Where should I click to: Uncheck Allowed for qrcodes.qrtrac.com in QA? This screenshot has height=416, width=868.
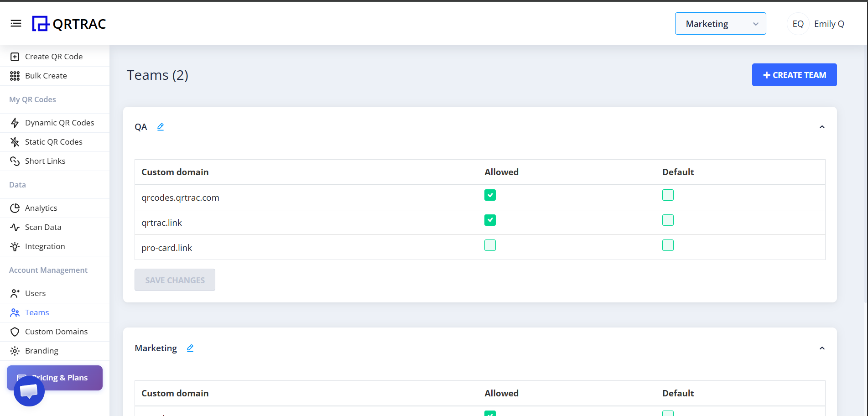coord(490,195)
